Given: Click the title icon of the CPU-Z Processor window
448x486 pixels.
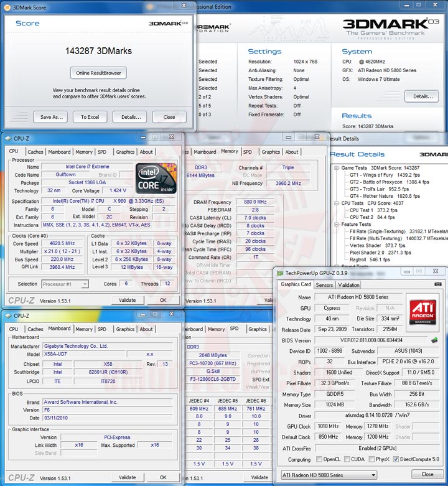Looking at the screenshot, I should pos(8,139).
